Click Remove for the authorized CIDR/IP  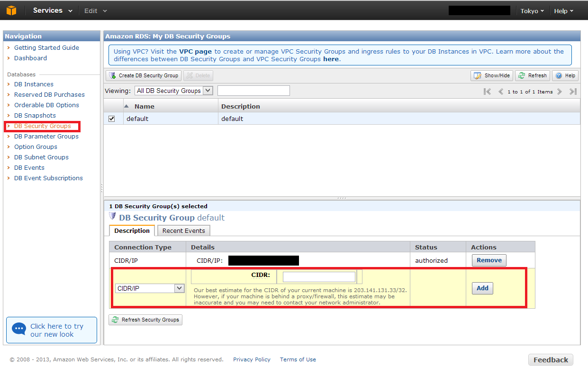pos(489,260)
